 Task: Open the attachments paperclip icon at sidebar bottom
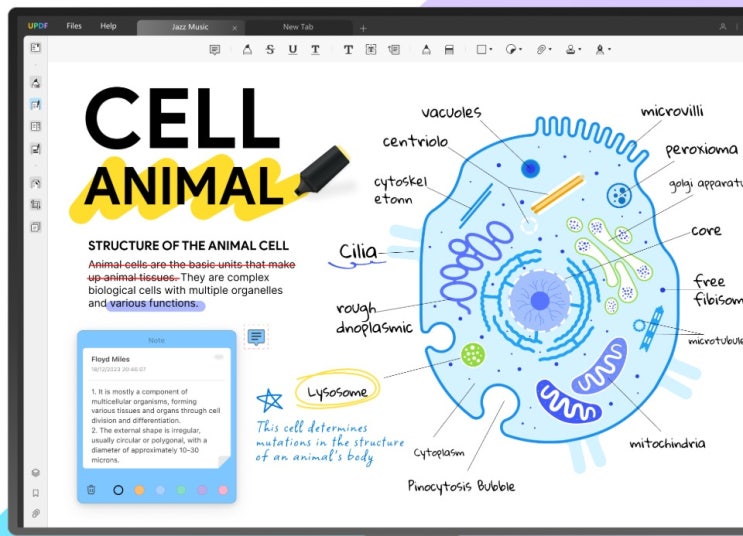point(36,513)
